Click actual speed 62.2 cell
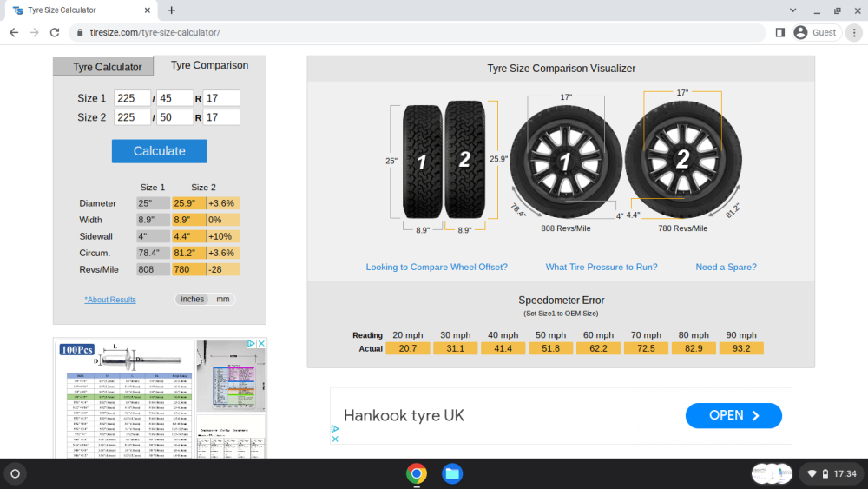Screen dimensions: 868x489 click(x=598, y=348)
